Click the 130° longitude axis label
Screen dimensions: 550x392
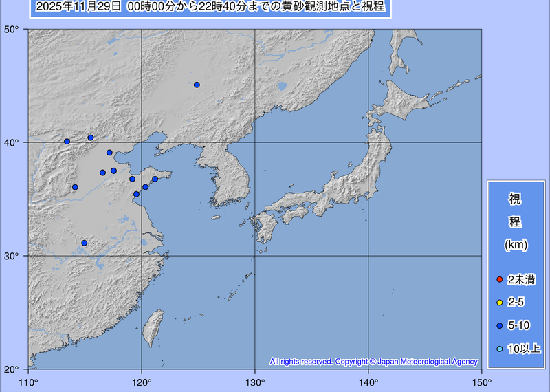point(254,382)
